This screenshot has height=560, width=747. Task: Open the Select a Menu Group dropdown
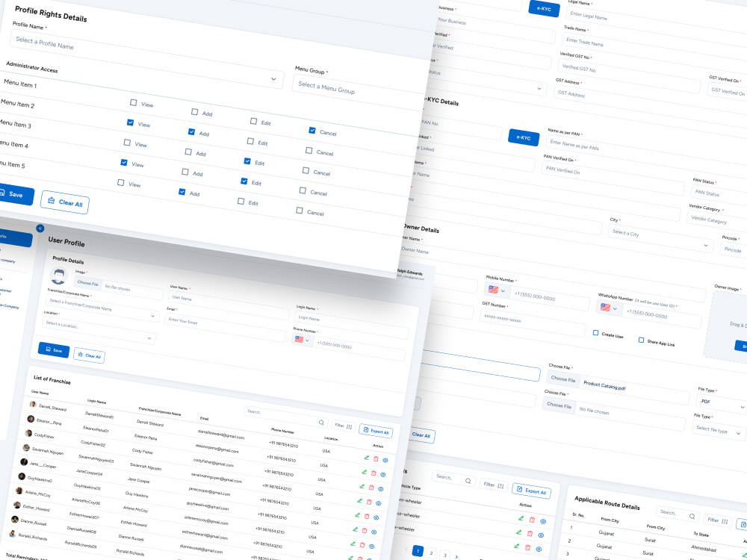tap(359, 90)
